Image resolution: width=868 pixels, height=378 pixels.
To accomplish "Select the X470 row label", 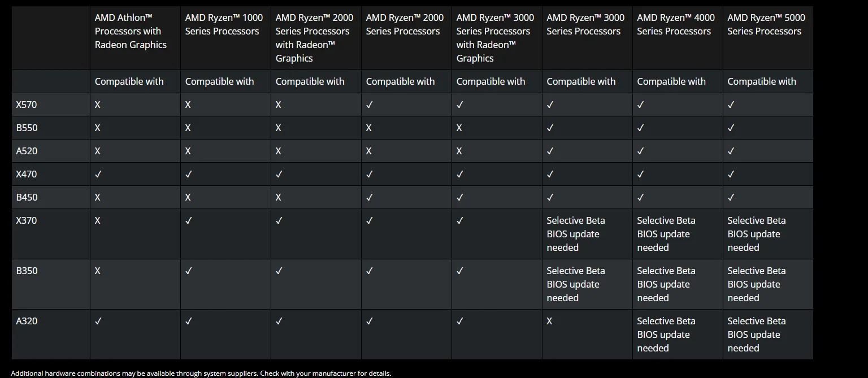I will coord(27,174).
